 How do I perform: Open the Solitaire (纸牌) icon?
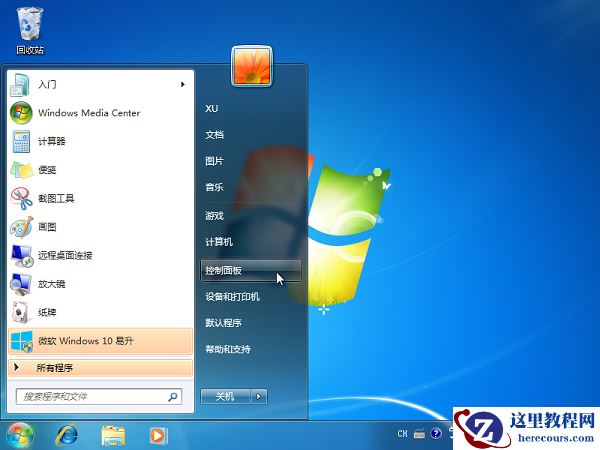coord(20,312)
